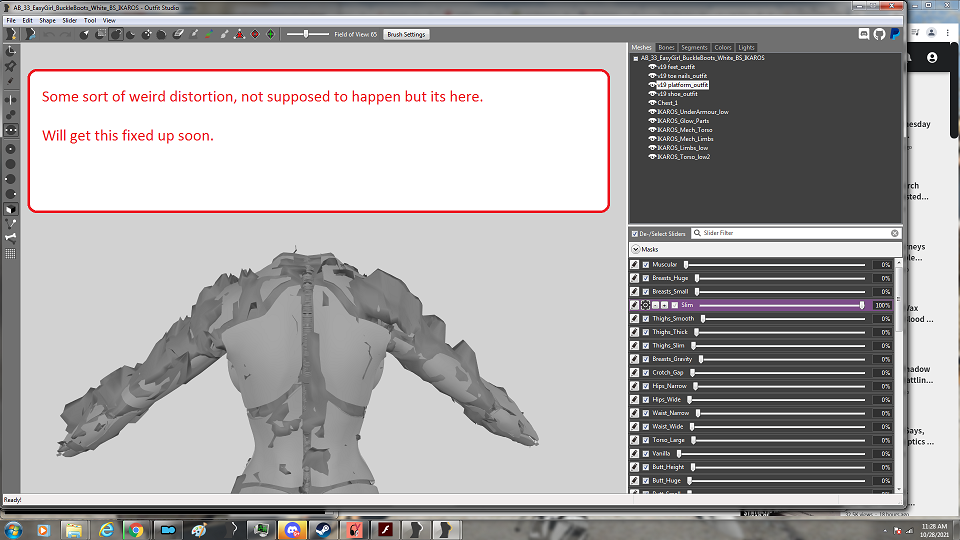Image resolution: width=960 pixels, height=540 pixels.
Task: Open Brush Settings
Action: (x=406, y=34)
